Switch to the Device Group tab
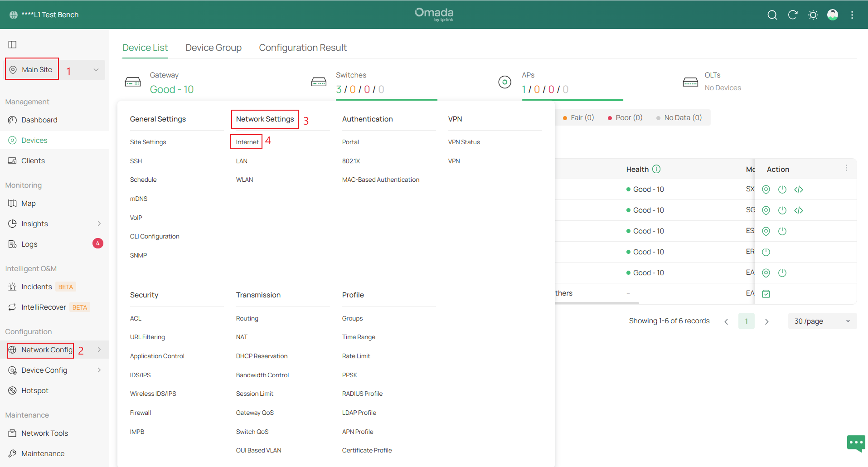Viewport: 868px width, 467px height. pos(213,48)
